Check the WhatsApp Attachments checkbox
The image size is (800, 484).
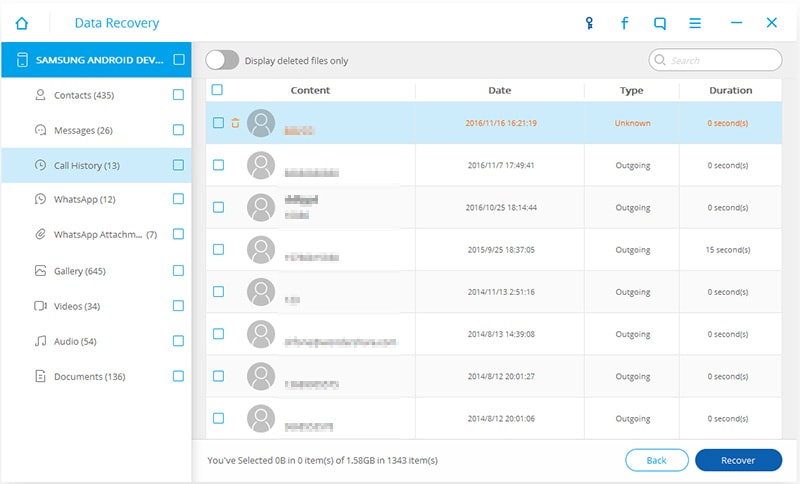coord(178,234)
